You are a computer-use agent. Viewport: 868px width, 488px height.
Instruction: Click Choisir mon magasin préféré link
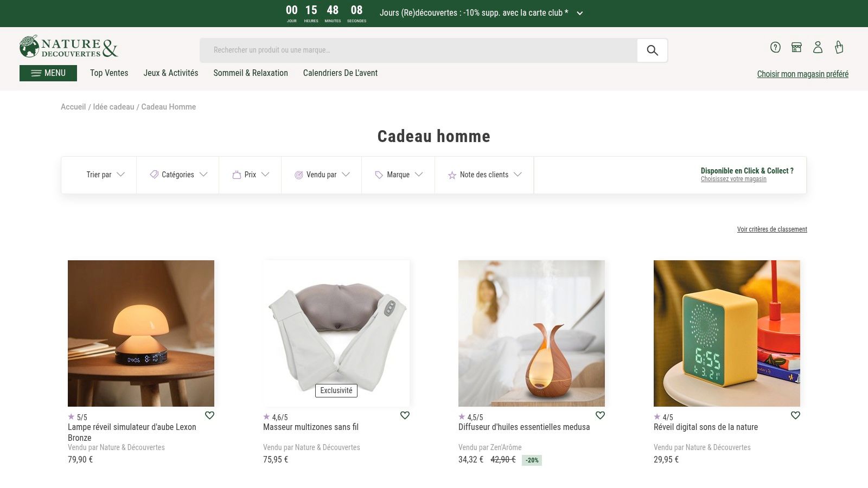(x=802, y=74)
